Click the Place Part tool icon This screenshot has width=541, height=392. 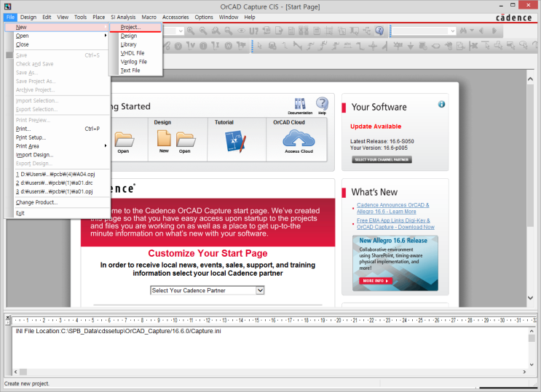(272, 46)
